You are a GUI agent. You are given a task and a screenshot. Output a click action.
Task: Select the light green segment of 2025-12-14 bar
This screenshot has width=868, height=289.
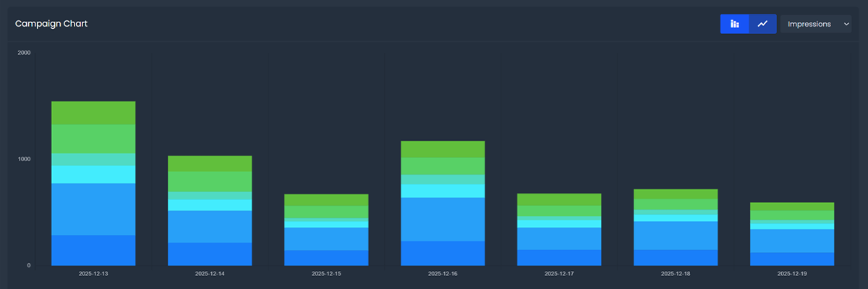click(210, 181)
